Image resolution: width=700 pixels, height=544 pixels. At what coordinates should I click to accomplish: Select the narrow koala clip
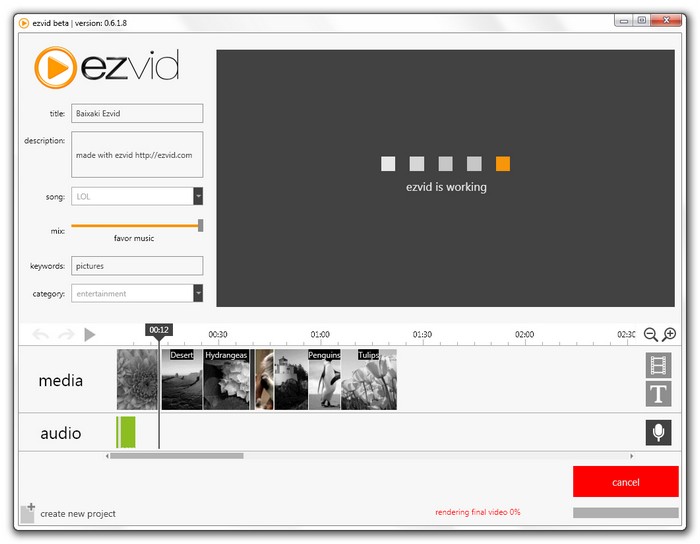pyautogui.click(x=264, y=379)
